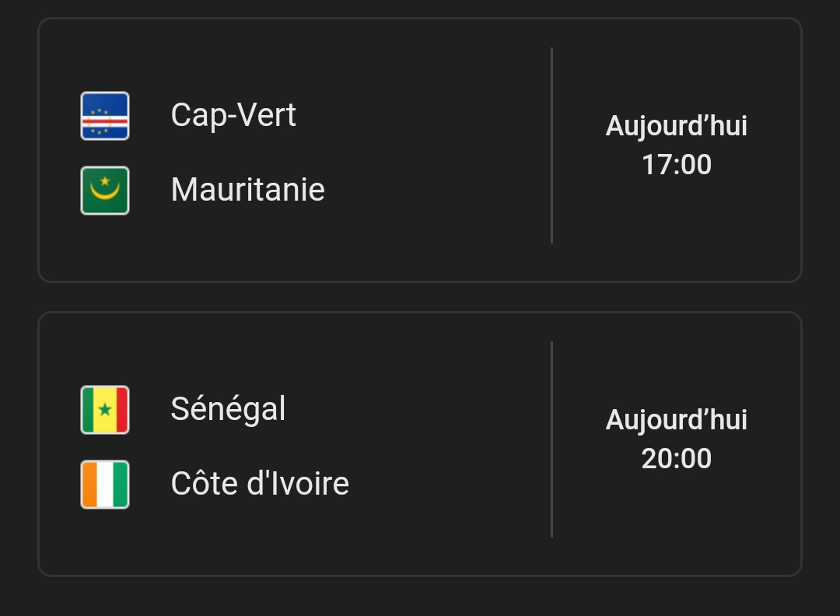This screenshot has width=840, height=616.
Task: Open the Cap-Vert team name
Action: pyautogui.click(x=233, y=115)
